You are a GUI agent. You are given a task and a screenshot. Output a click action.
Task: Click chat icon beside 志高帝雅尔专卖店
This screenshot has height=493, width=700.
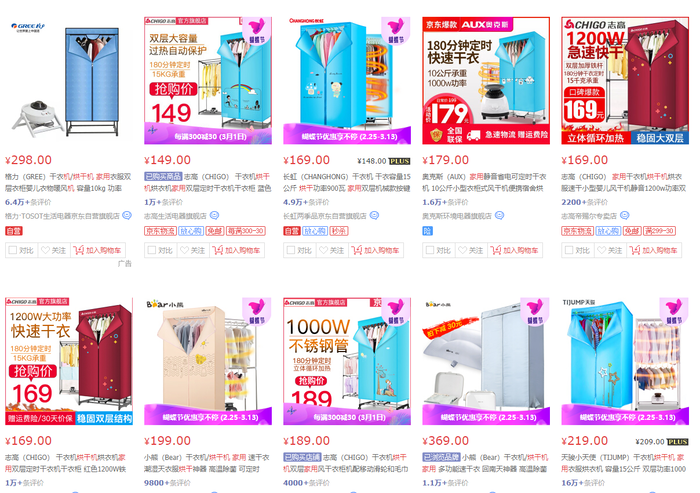pyautogui.click(x=625, y=216)
